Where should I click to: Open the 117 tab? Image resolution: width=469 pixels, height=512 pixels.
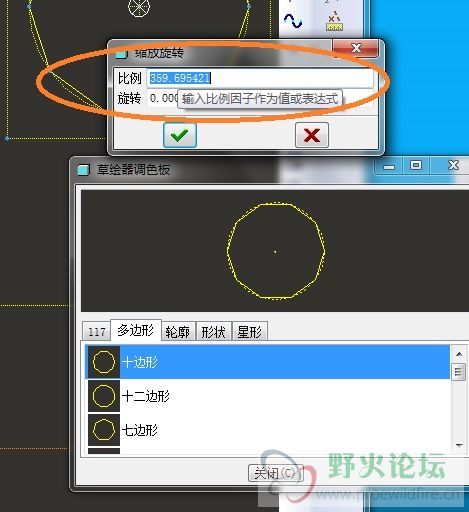tap(96, 332)
